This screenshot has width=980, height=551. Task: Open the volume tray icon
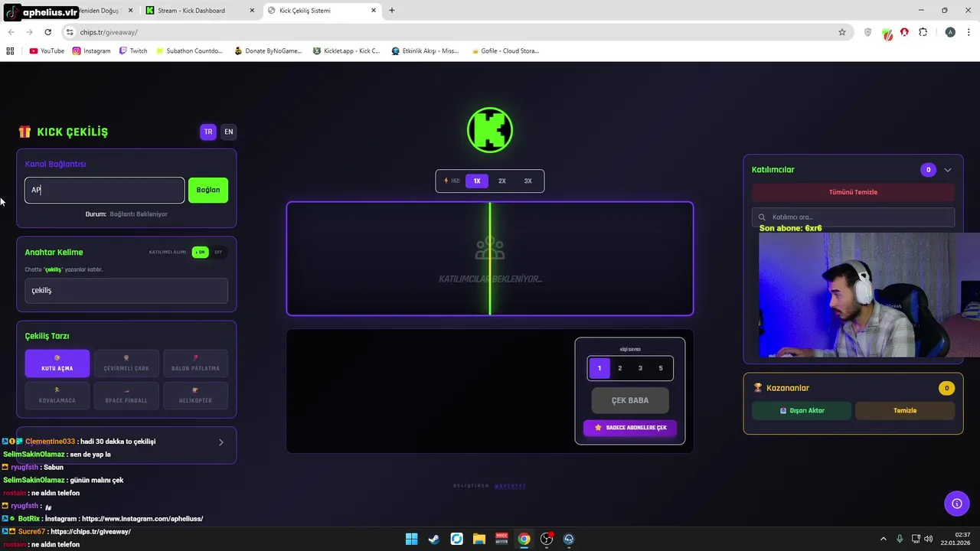pyautogui.click(x=928, y=539)
